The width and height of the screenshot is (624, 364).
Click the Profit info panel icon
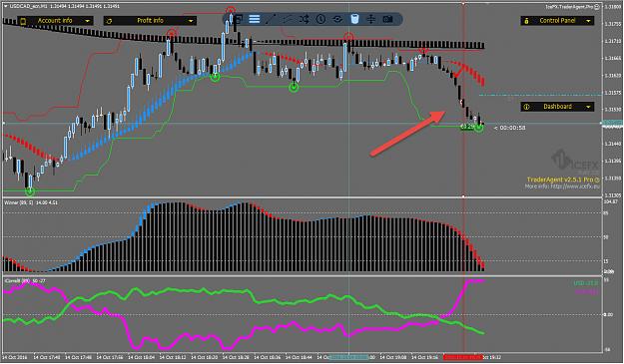[110, 21]
